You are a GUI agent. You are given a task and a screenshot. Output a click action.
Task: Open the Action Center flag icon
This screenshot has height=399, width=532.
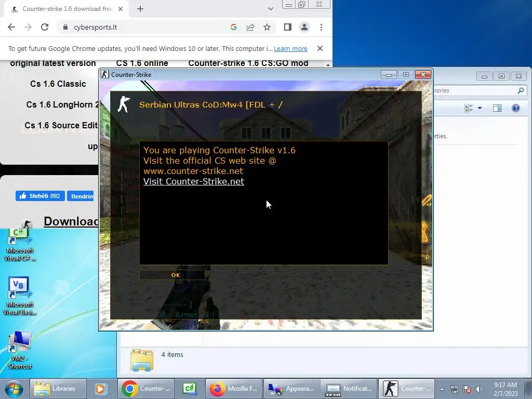coord(467,389)
